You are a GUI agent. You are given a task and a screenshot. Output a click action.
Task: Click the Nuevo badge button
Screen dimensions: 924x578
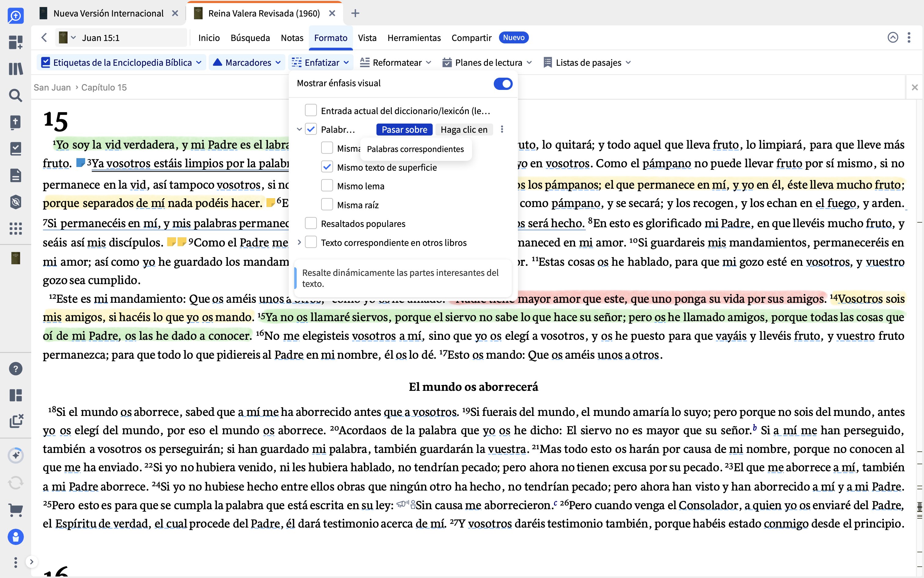pyautogui.click(x=514, y=37)
